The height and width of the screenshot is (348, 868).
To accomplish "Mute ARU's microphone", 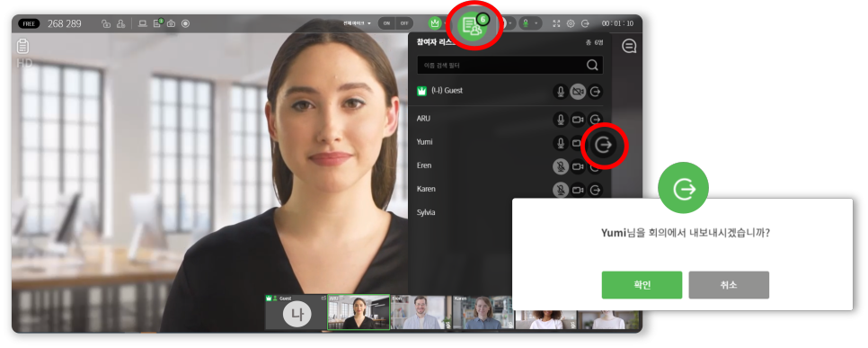I will pos(561,119).
